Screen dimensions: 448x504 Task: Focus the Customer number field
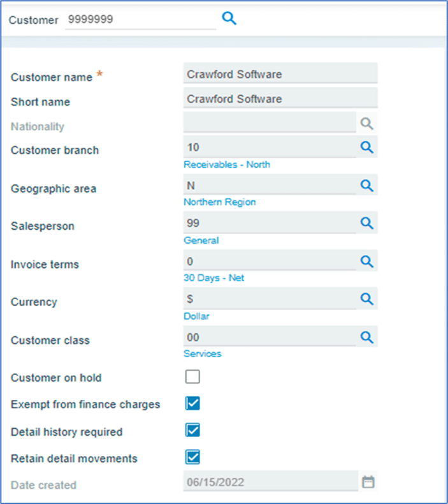(140, 20)
